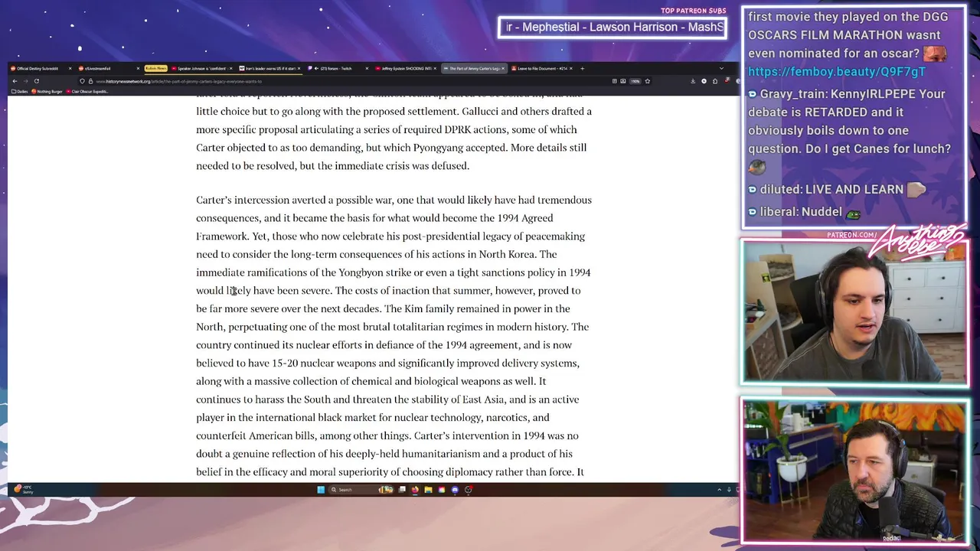Click the femboy.beauty link in chat
This screenshot has width=980, height=551.
pos(837,71)
